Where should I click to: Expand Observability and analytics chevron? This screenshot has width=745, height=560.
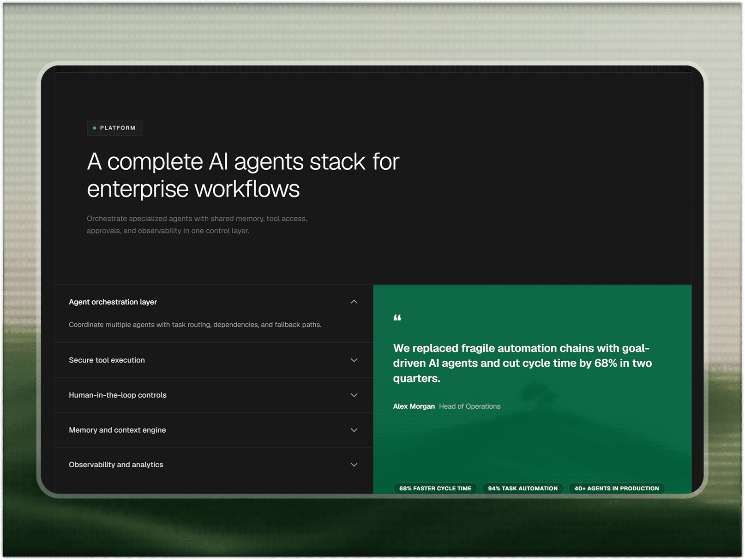354,465
